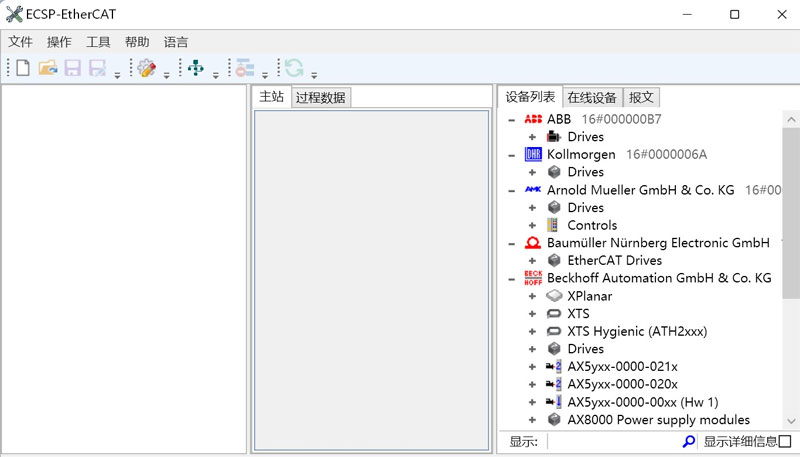The image size is (800, 457).
Task: Expand the Controls node
Action: [x=532, y=225]
